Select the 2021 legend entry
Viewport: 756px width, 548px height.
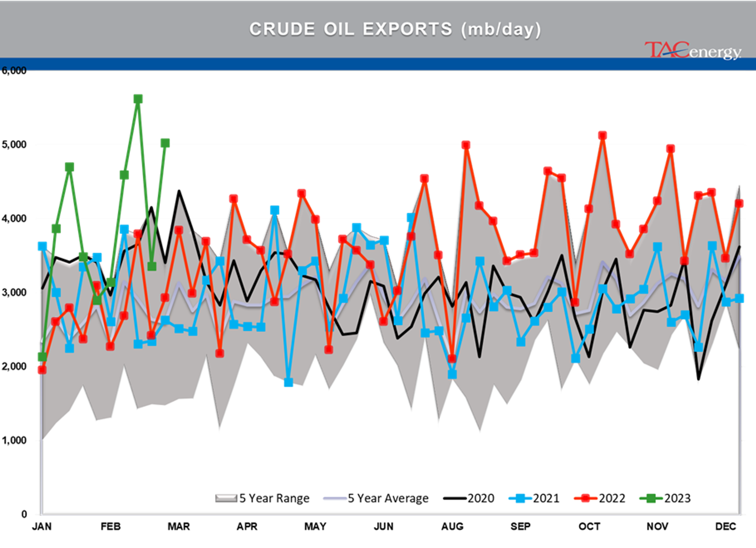tap(534, 498)
